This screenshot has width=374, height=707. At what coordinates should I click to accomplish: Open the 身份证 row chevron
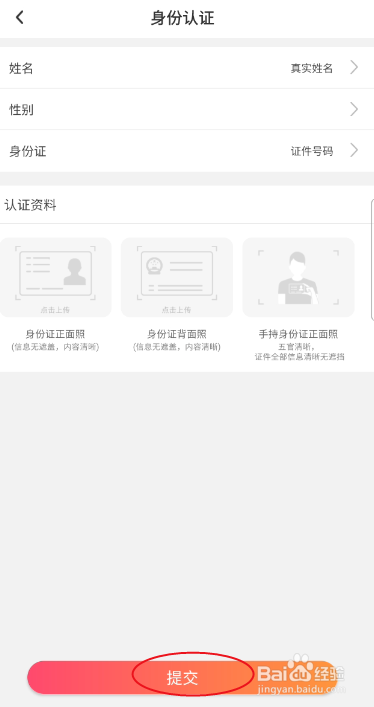(354, 151)
